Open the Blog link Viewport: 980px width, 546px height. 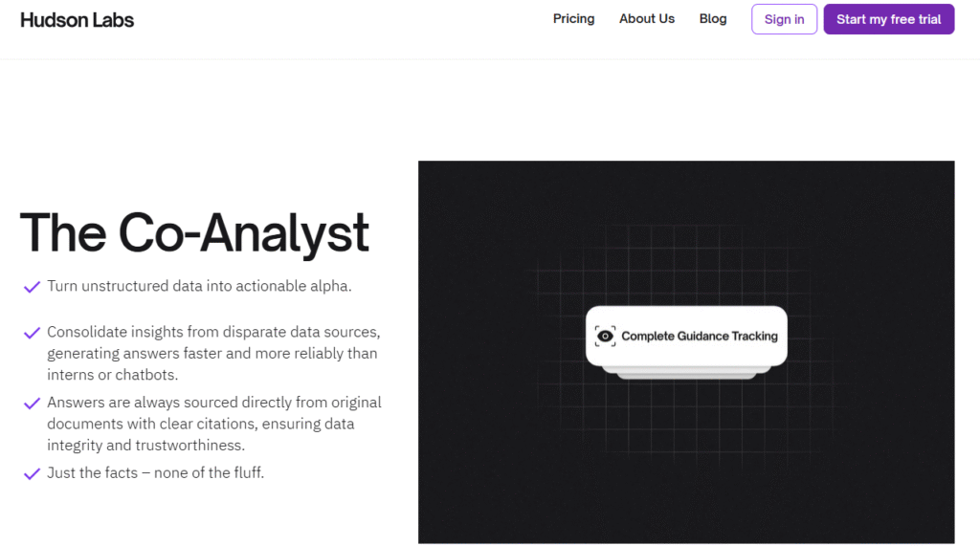tap(713, 19)
